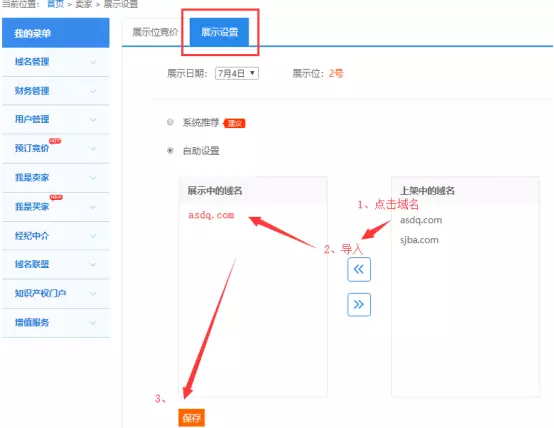Select sjba.com in 上架中的域名 list
554x428 pixels.
click(419, 240)
